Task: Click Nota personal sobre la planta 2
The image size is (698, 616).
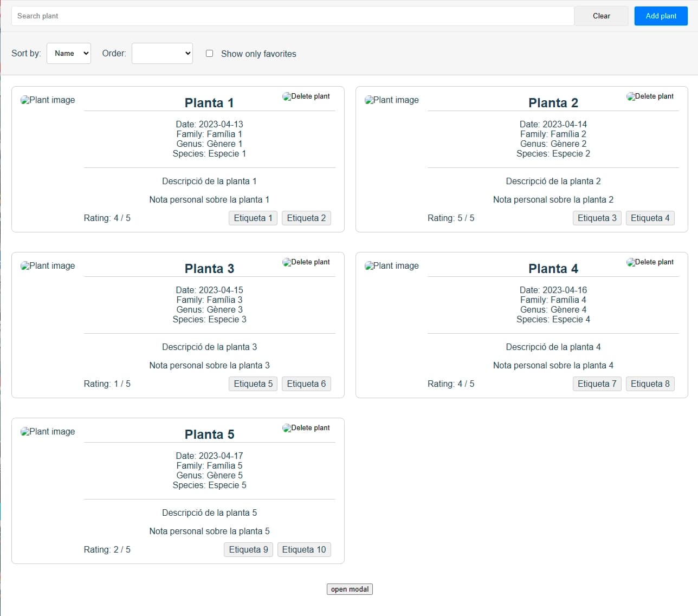Action: pos(553,199)
